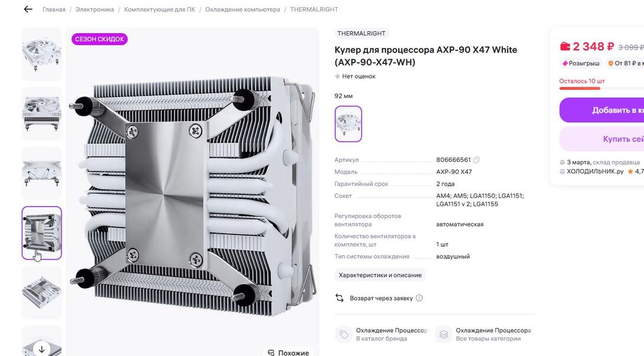
Task: Add the cooler to cart
Action: tap(601, 110)
